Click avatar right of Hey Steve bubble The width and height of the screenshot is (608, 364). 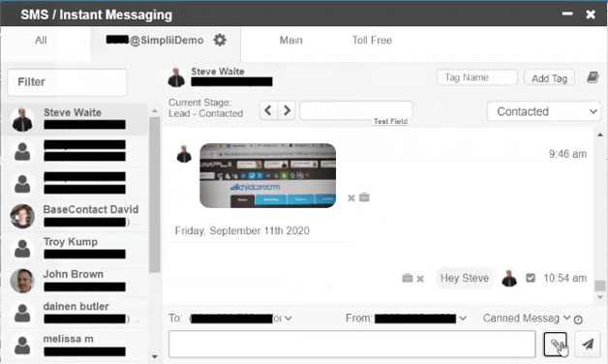tap(509, 278)
